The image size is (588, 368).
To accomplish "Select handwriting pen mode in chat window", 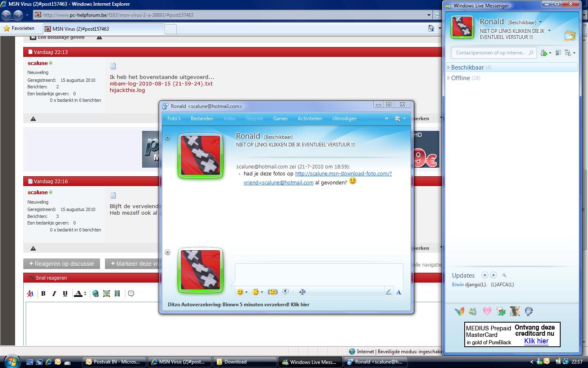I will click(388, 292).
